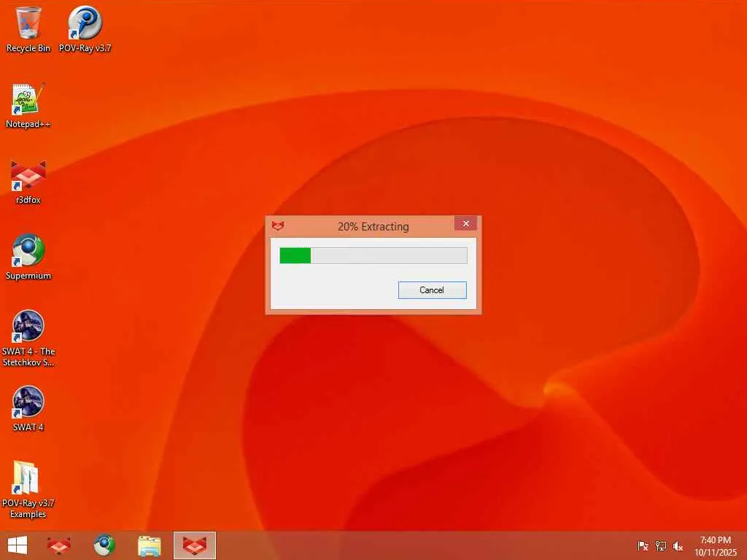Open the network tray icon
Image resolution: width=747 pixels, height=560 pixels.
[x=660, y=546]
